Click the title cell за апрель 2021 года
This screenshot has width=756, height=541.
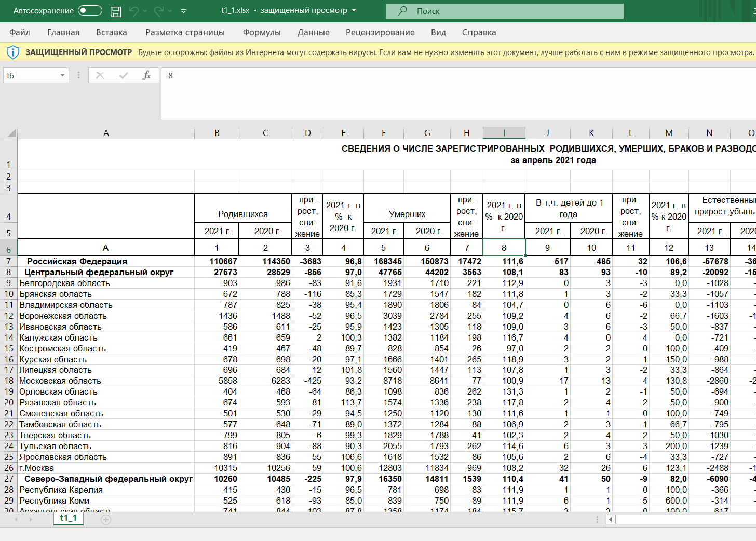(553, 160)
